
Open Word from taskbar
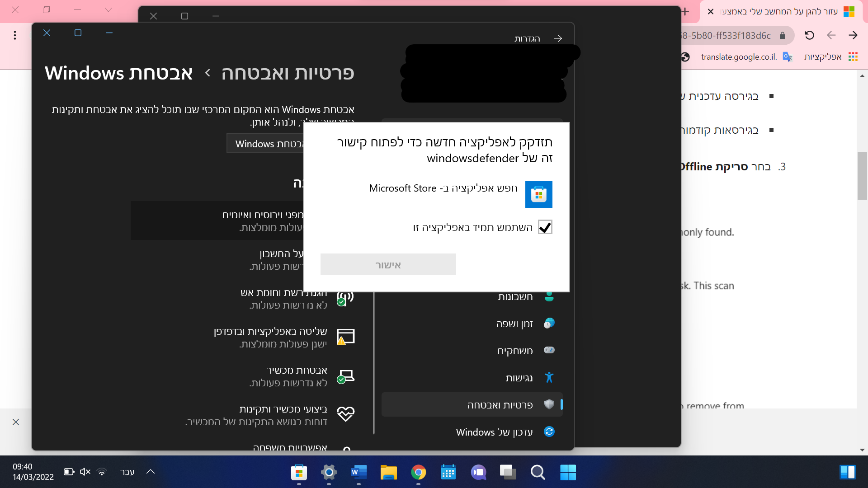tap(359, 473)
